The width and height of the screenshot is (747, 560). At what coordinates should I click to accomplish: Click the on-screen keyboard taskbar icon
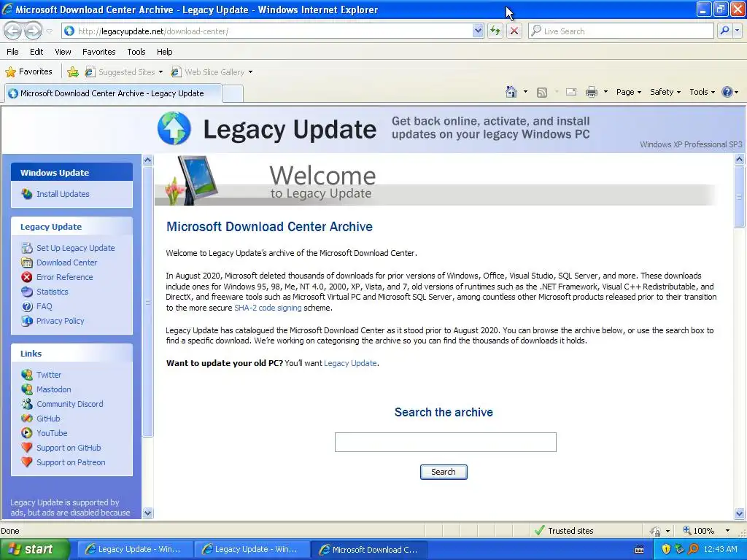point(639,550)
